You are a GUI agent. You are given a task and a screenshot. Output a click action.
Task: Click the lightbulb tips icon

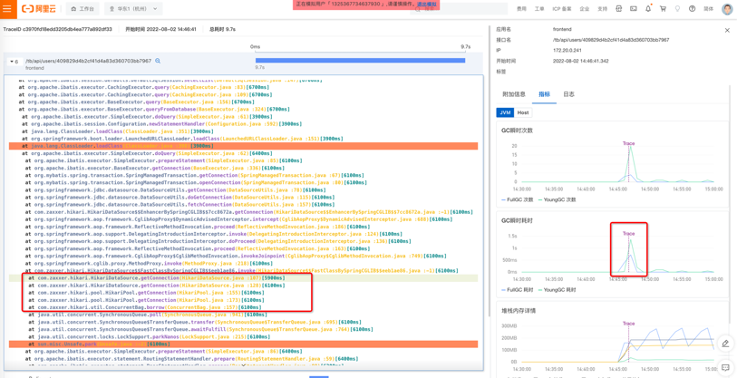click(677, 8)
